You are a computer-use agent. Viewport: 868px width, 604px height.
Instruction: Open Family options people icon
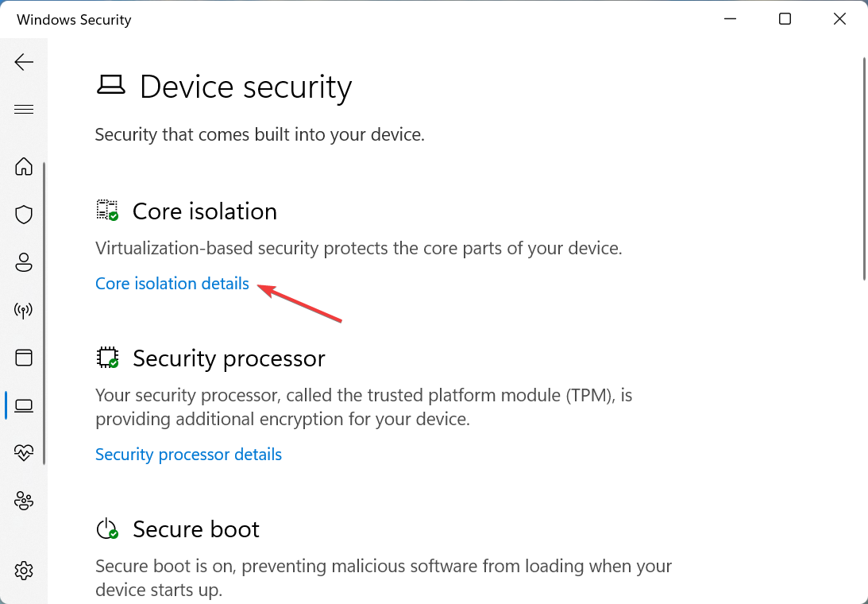pyautogui.click(x=24, y=501)
